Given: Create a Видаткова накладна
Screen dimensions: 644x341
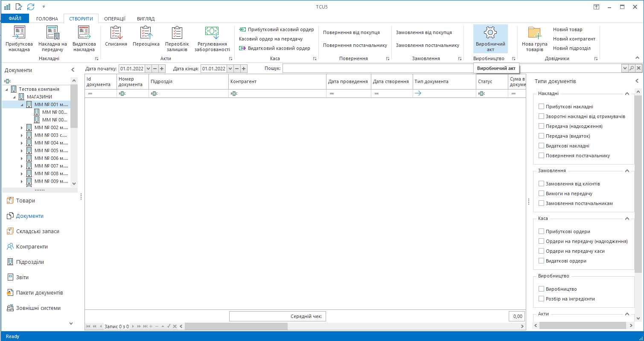Looking at the screenshot, I should pos(84,39).
